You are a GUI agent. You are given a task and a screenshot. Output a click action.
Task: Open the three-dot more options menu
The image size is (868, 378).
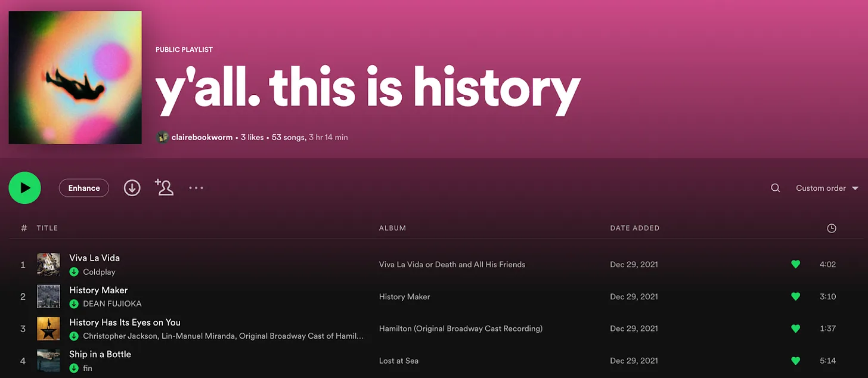[x=196, y=188]
